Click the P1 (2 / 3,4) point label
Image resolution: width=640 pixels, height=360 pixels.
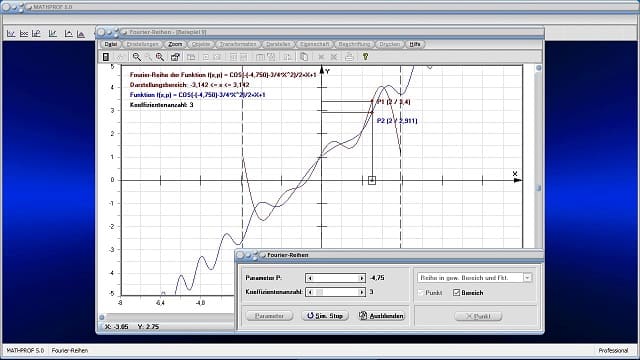click(393, 102)
